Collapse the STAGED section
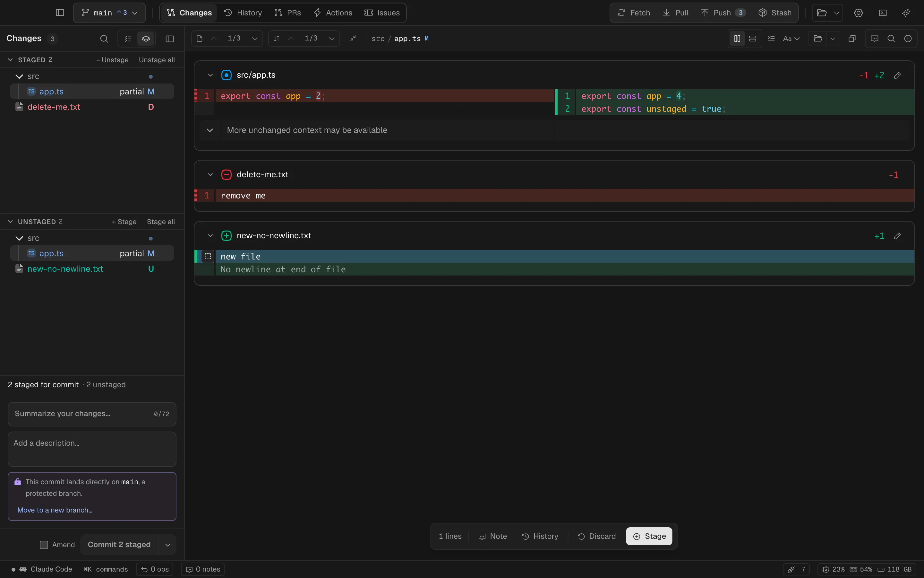 [x=10, y=60]
